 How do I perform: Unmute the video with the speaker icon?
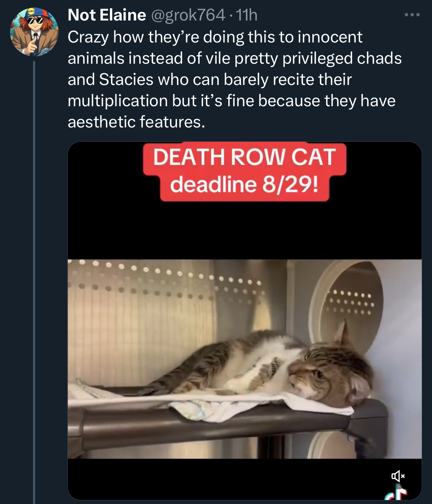click(398, 476)
